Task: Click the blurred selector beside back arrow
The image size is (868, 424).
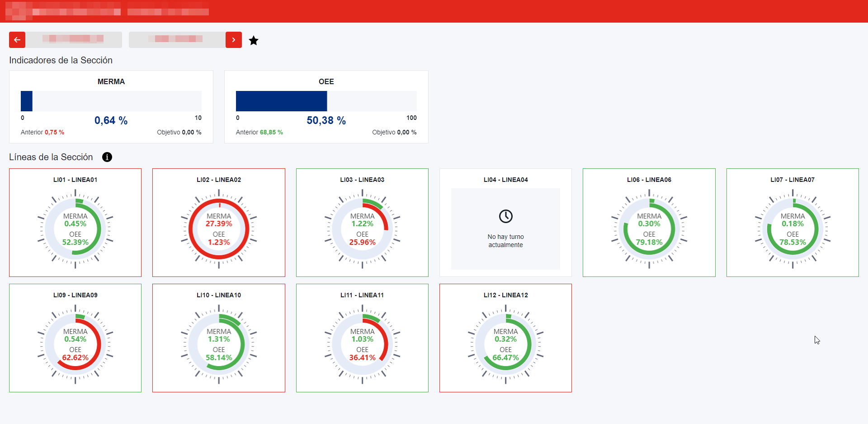Action: [74, 40]
